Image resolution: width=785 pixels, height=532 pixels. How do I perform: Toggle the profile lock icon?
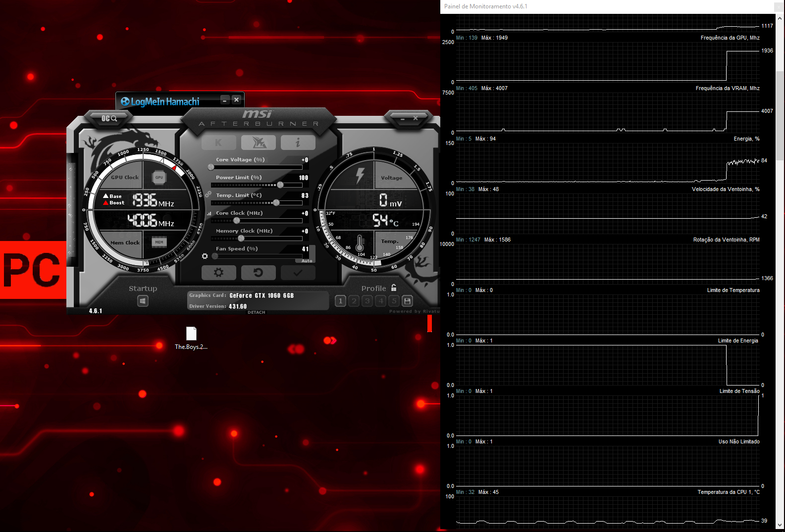[x=394, y=288]
